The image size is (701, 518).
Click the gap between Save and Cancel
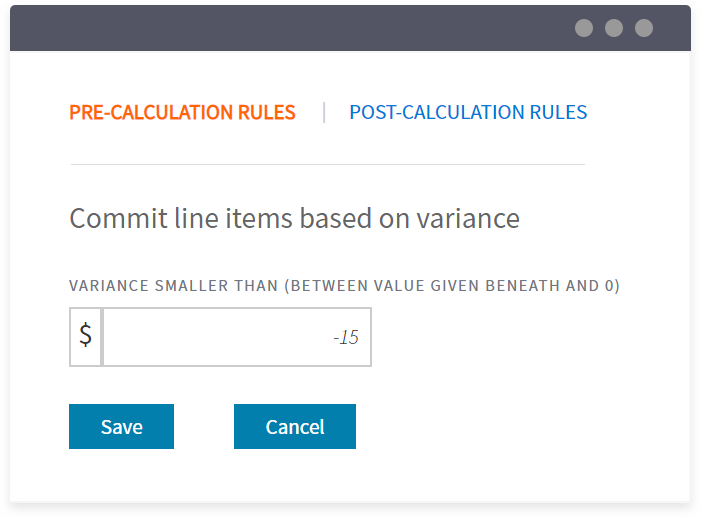coord(204,427)
